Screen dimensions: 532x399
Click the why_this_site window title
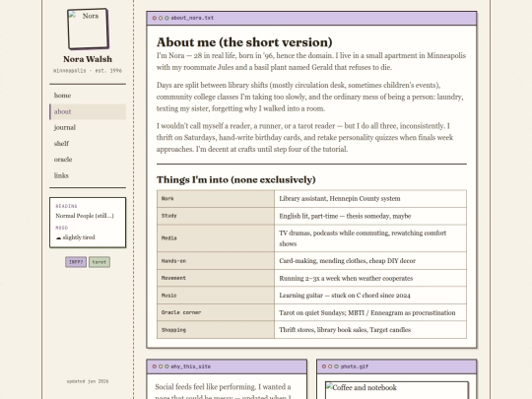click(x=190, y=366)
